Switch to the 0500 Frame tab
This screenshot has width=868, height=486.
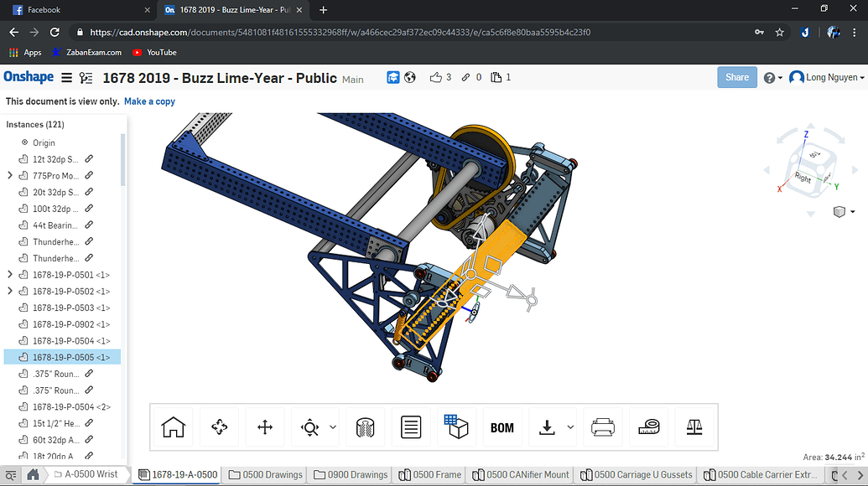click(429, 475)
